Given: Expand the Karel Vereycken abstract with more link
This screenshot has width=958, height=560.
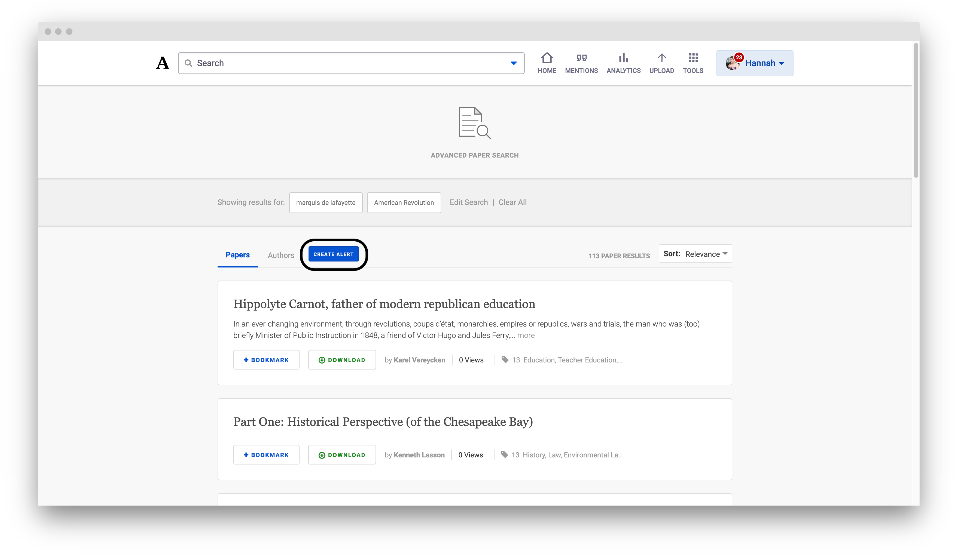Looking at the screenshot, I should (x=526, y=335).
